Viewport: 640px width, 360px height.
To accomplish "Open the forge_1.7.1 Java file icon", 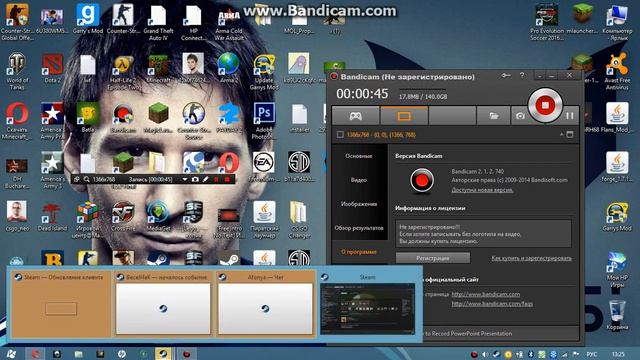I will click(x=617, y=167).
